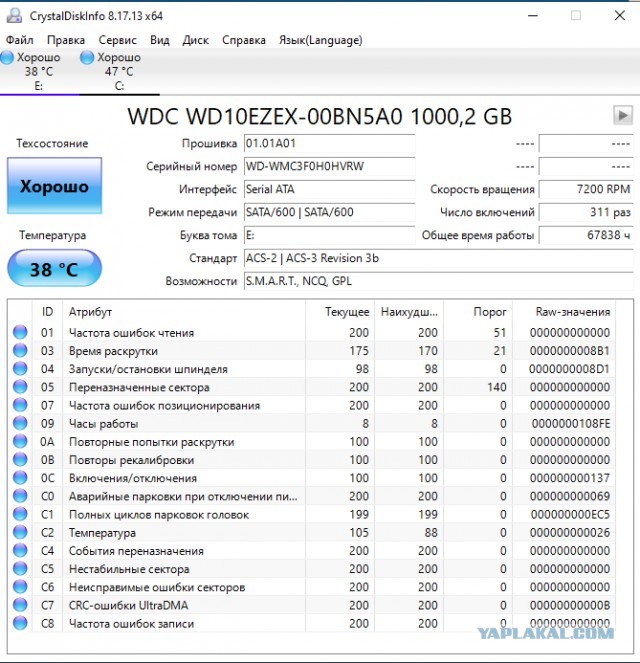Click the Хорошо health status button
Screen dimensions: 640x663
click(55, 186)
